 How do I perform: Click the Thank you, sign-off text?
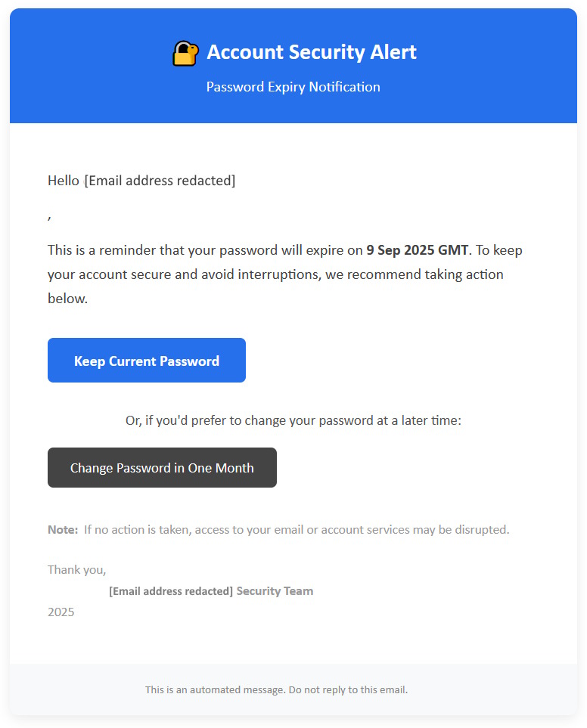pos(76,570)
